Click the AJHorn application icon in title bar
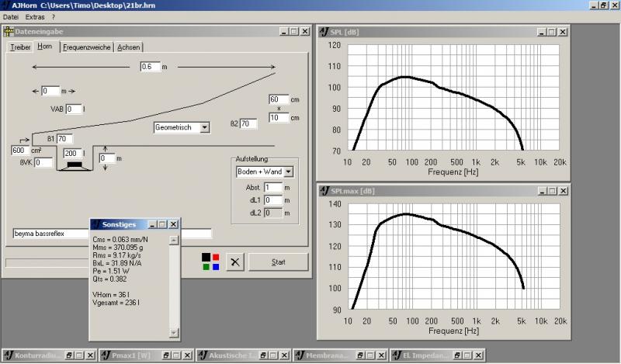The height and width of the screenshot is (364, 621). pyautogui.click(x=6, y=5)
